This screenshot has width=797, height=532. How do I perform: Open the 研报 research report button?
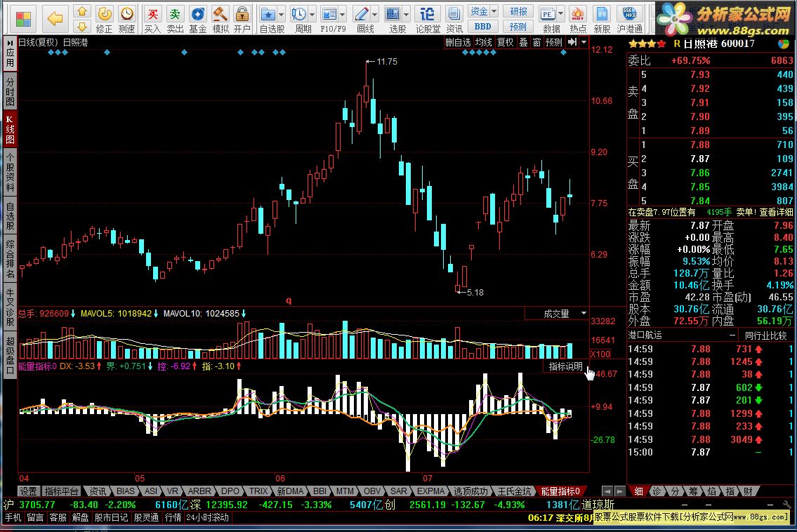pyautogui.click(x=518, y=11)
